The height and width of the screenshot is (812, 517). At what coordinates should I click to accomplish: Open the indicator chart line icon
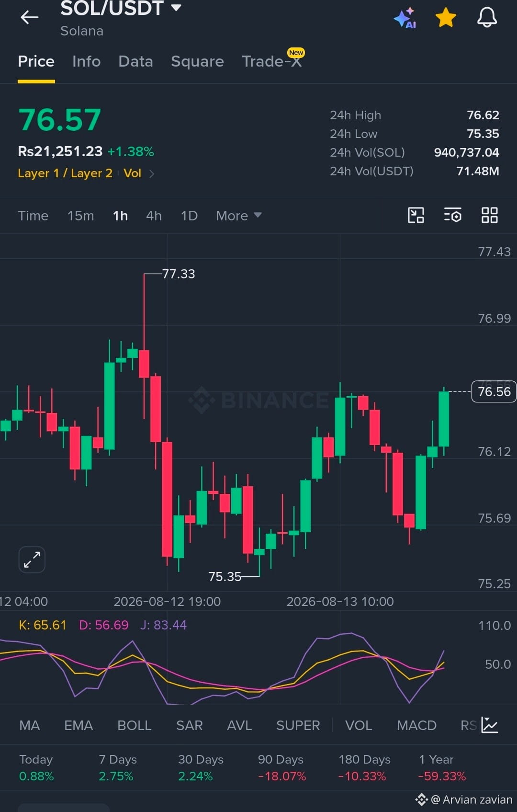point(489,725)
